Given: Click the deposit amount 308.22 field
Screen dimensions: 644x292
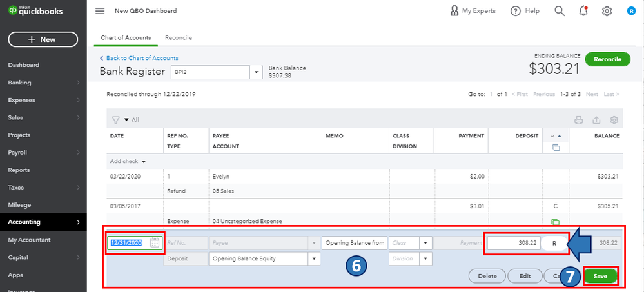Looking at the screenshot, I should coord(514,243).
